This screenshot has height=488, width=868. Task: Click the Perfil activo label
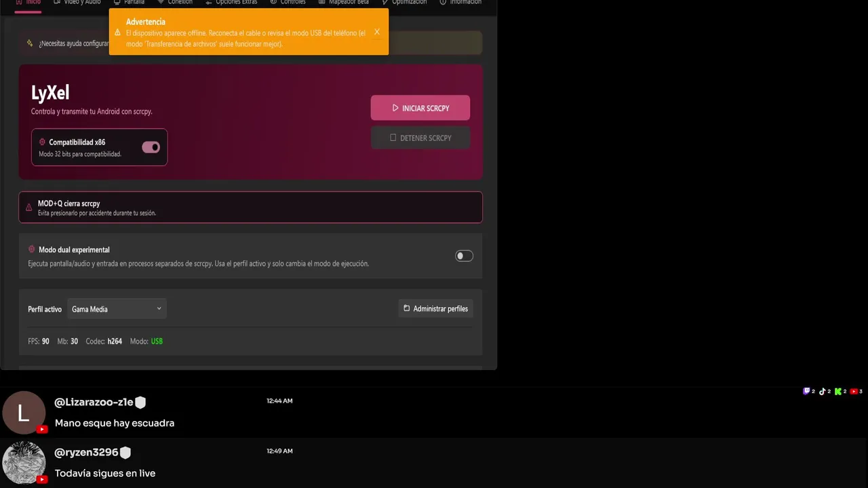(x=45, y=309)
